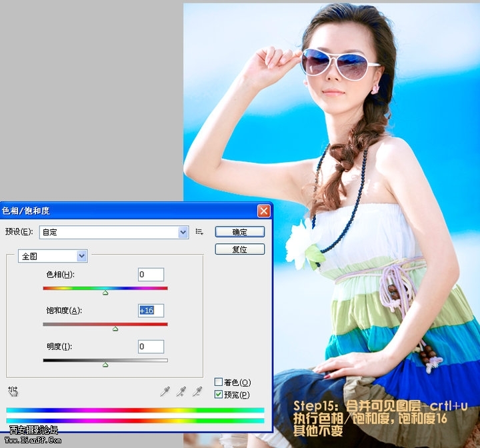Select the add-to-sample eyedropper
The width and height of the screenshot is (480, 448).
tap(181, 392)
